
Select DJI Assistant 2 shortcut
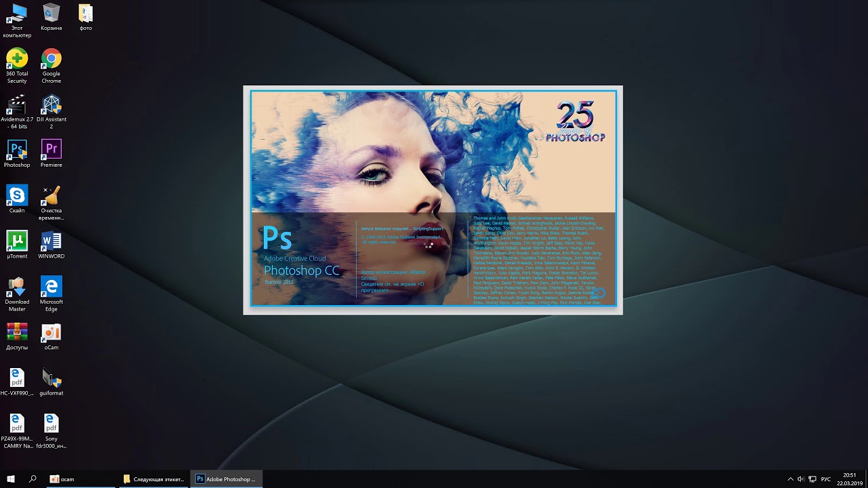point(52,112)
